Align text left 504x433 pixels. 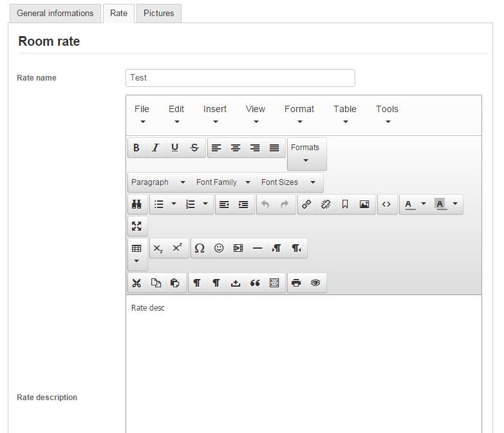(217, 148)
